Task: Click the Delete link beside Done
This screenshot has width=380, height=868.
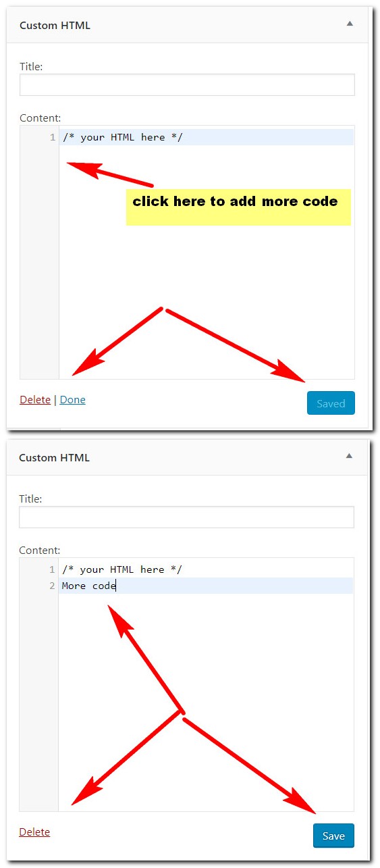Action: [x=35, y=399]
